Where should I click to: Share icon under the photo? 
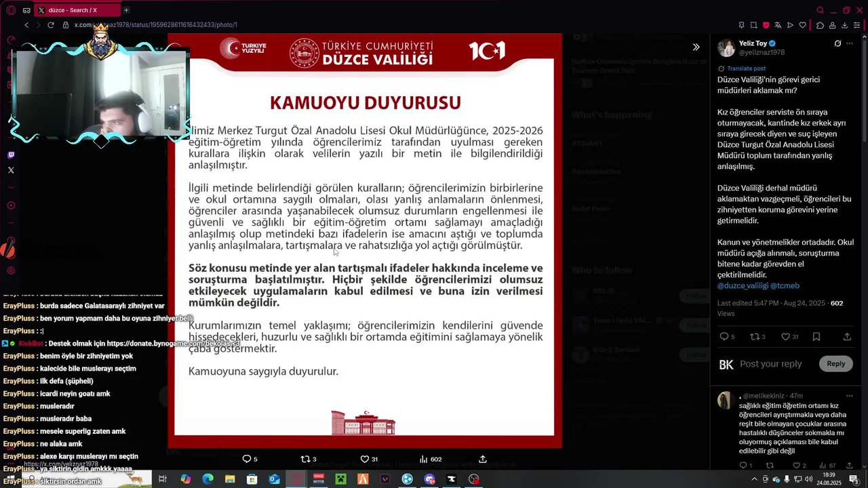[x=483, y=459]
